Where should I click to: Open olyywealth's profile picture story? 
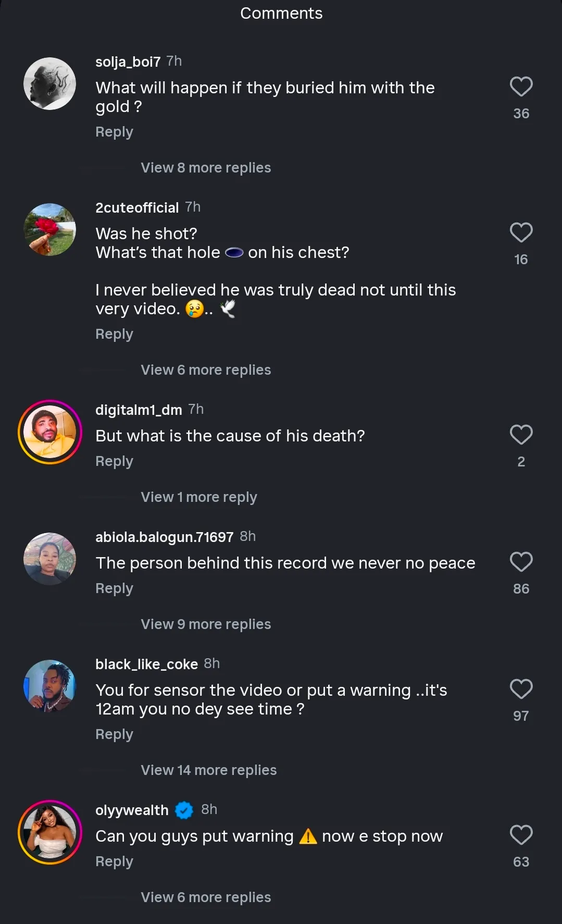pos(50,832)
